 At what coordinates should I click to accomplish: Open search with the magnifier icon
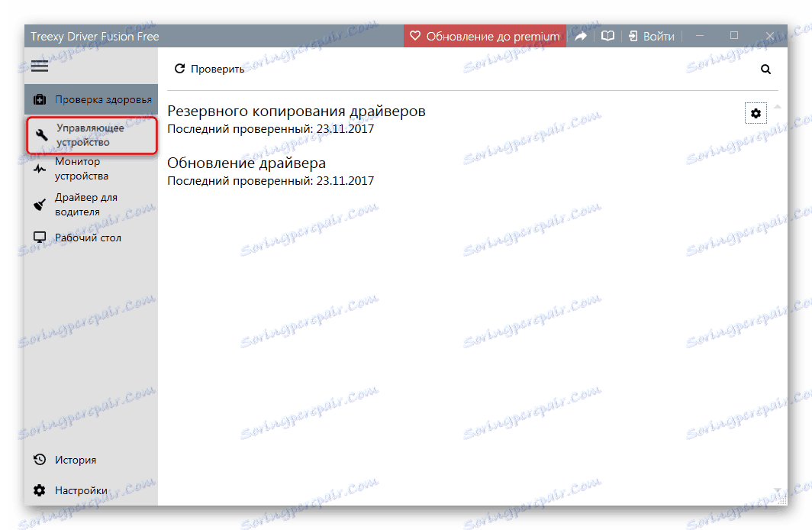point(765,69)
